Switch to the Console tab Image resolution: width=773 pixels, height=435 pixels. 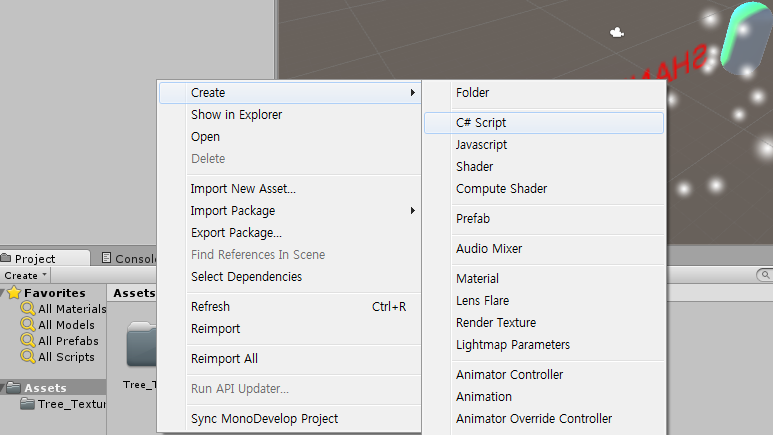[132, 258]
